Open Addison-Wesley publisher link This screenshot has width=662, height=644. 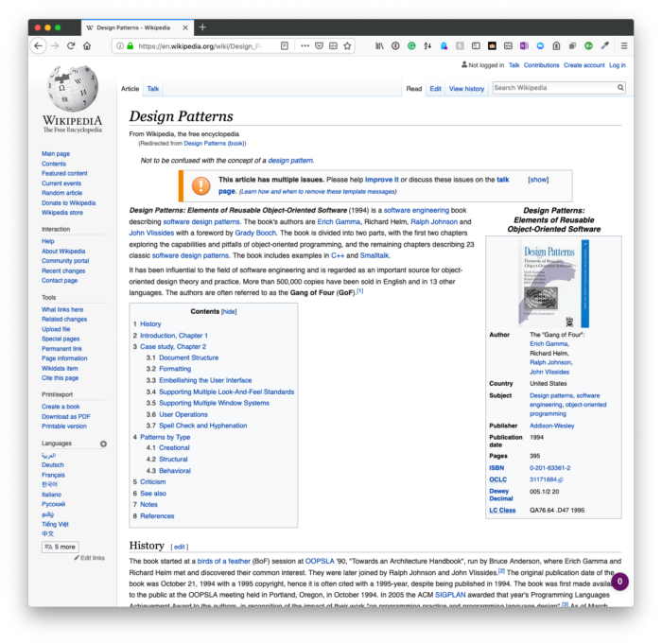tap(551, 426)
